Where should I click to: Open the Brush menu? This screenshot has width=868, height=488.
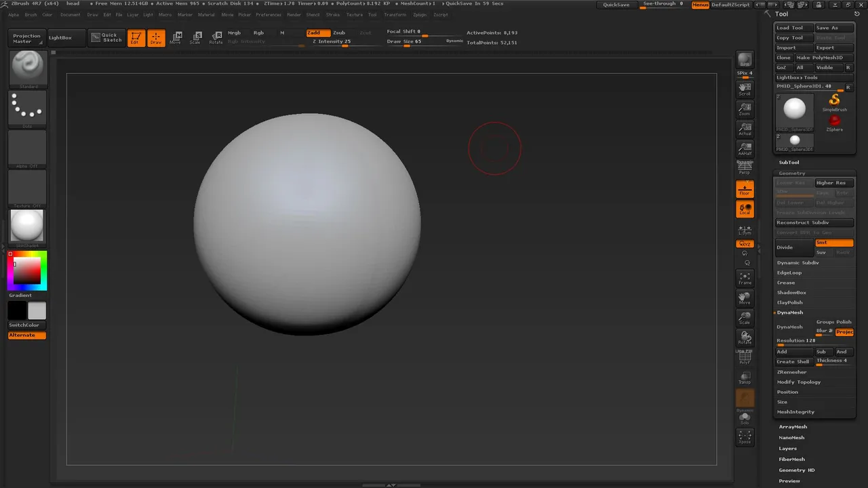(31, 14)
